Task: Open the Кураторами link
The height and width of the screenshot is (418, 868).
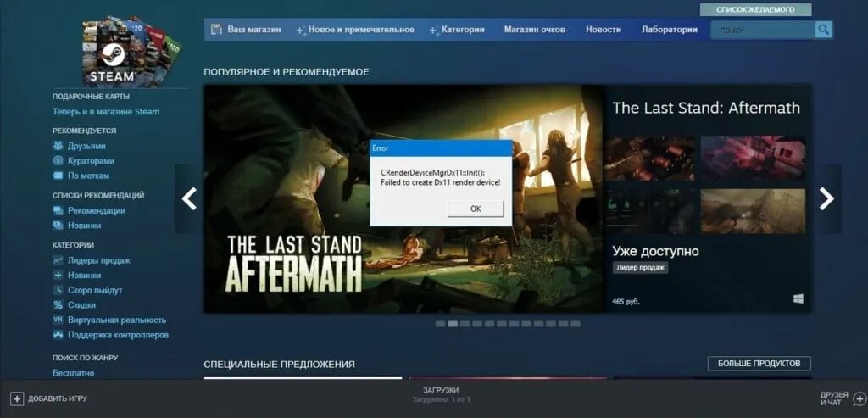Action: click(91, 160)
